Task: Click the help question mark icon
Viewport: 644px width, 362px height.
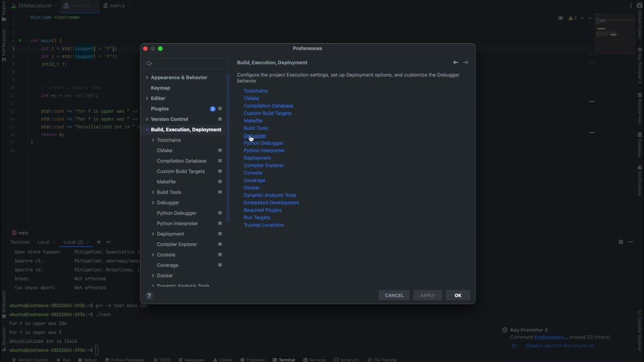Action: point(149,296)
